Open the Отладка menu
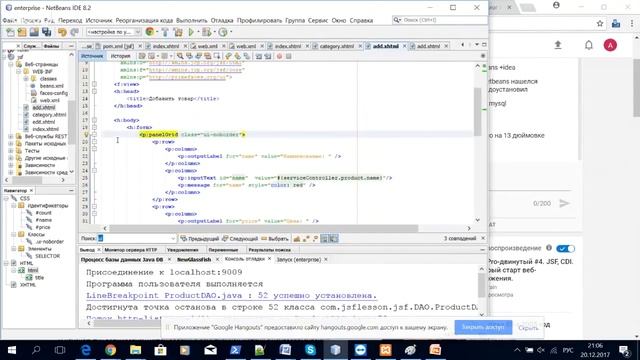The height and width of the screenshot is (360, 640). [x=222, y=20]
